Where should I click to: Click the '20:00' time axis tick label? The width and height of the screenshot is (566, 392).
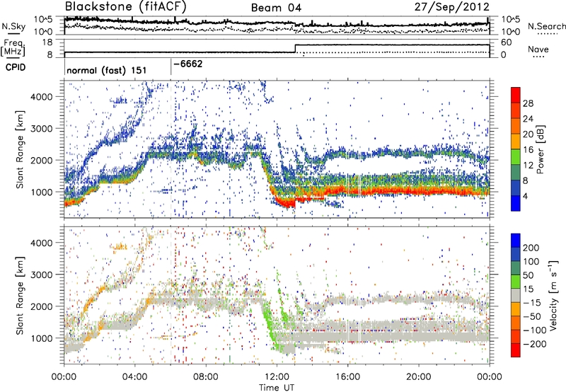(418, 377)
